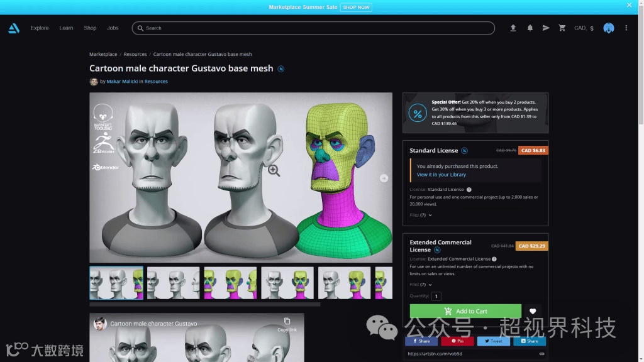Image resolution: width=644 pixels, height=362 pixels.
Task: Click the artstn.co short URL field
Action: tap(472, 354)
